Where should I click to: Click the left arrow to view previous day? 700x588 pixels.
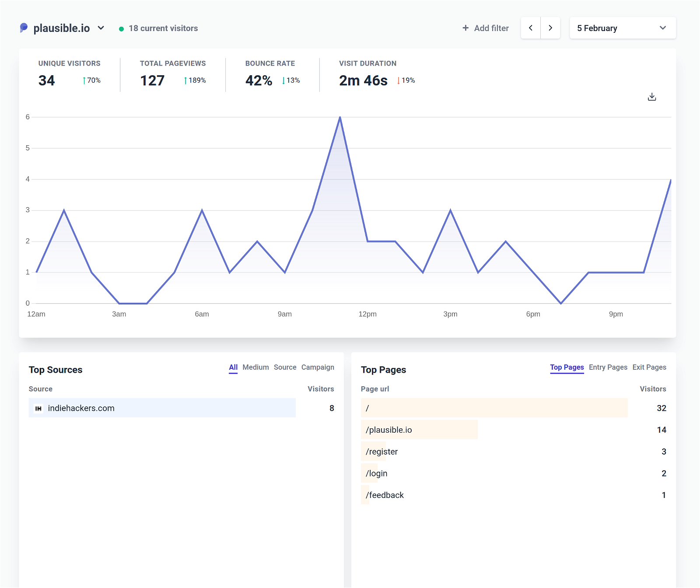click(x=530, y=28)
